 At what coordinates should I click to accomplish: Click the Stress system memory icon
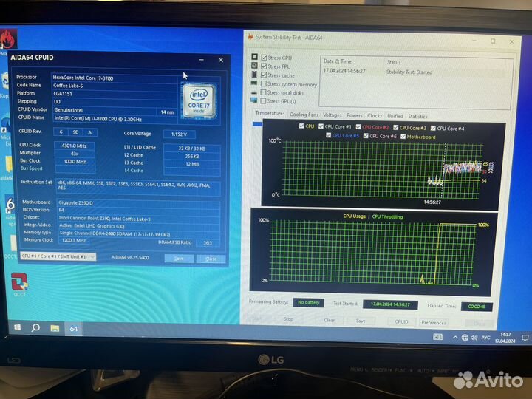[x=253, y=83]
